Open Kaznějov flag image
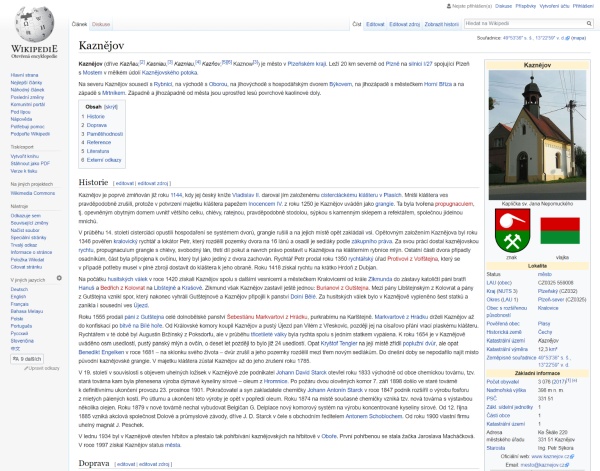Image resolution: width=600 pixels, height=471 pixels. point(560,231)
